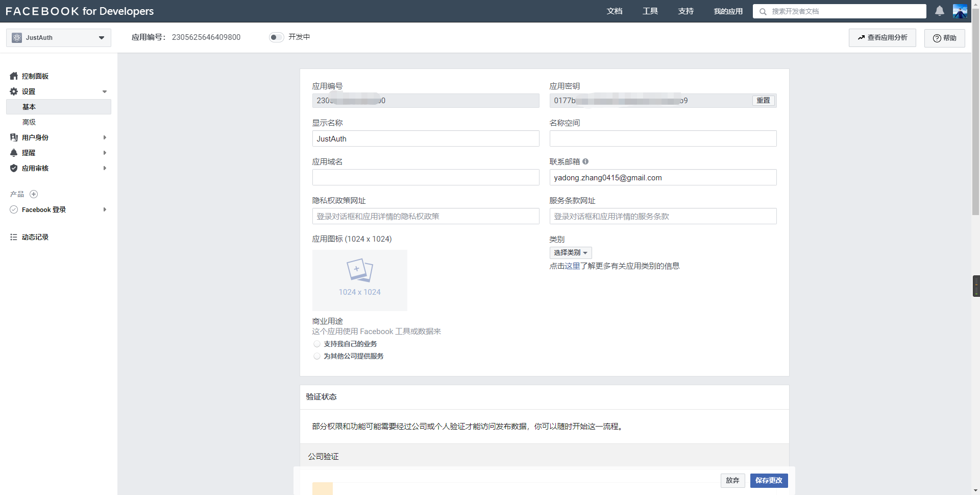Expand the 提醒 submenu arrow

tap(105, 153)
